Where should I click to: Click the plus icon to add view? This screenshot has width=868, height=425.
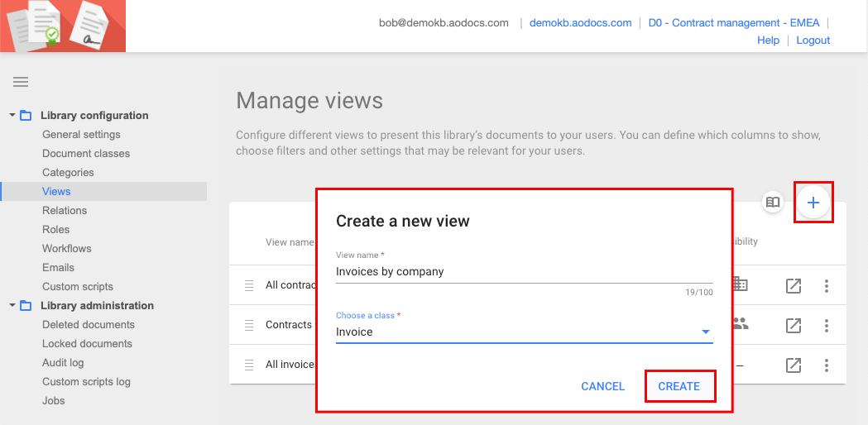(x=813, y=203)
